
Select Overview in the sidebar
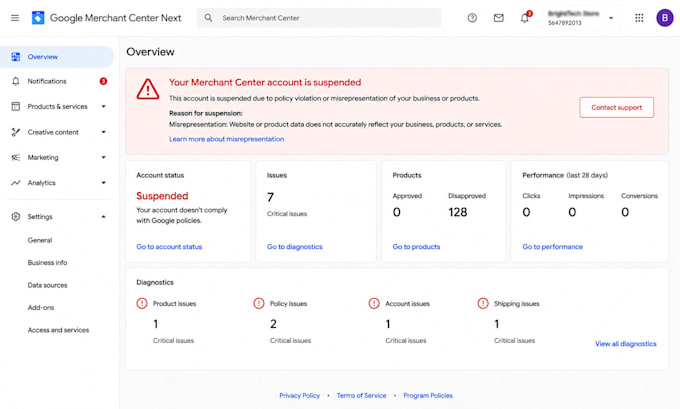[x=57, y=57]
